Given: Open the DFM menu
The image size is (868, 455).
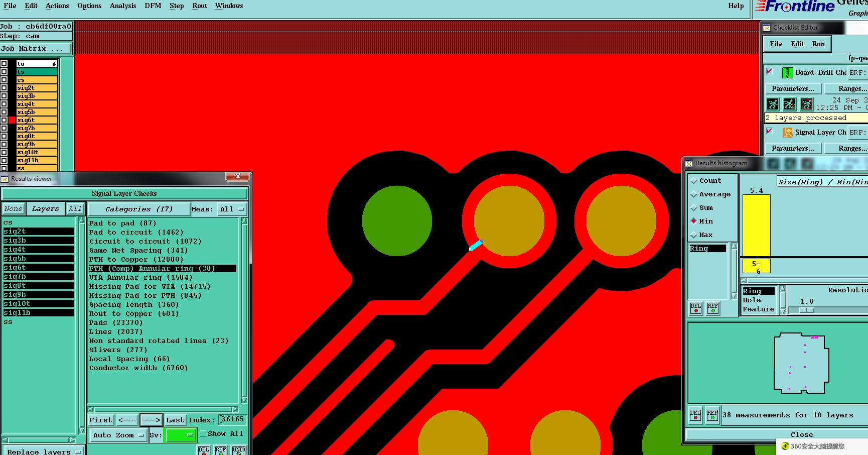Looking at the screenshot, I should tap(153, 6).
